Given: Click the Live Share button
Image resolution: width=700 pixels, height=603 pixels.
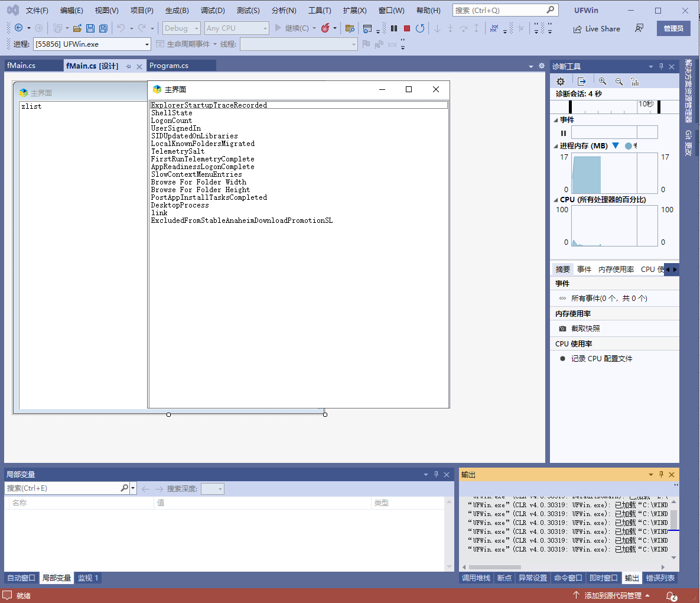Looking at the screenshot, I should click(597, 28).
